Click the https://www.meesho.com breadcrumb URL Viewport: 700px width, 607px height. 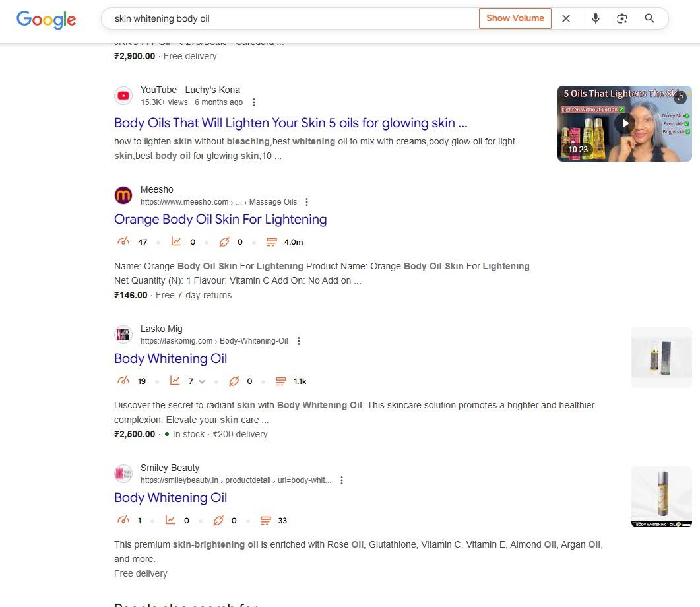219,202
